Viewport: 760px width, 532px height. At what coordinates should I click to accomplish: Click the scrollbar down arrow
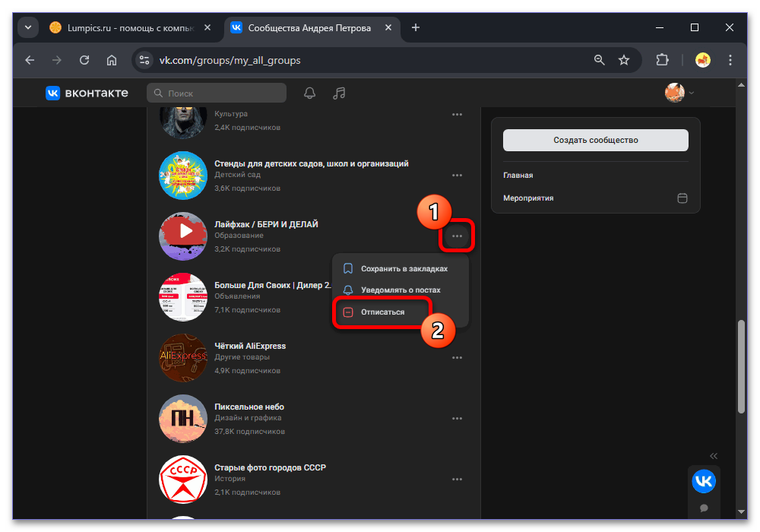740,511
